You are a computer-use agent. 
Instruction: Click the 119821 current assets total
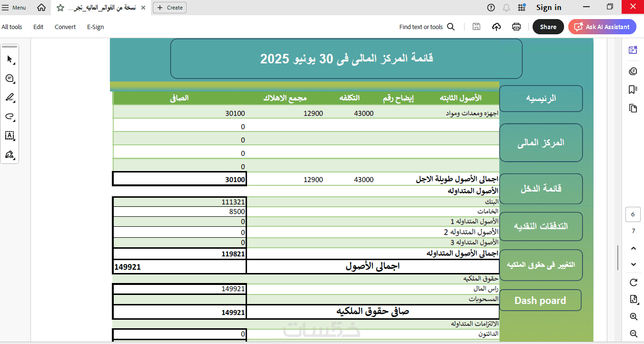coord(233,254)
